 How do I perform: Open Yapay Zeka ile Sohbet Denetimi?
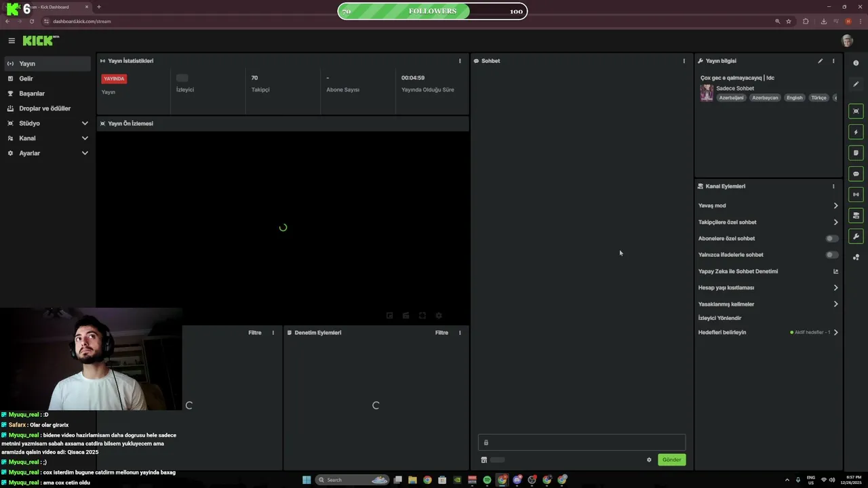[x=768, y=271]
